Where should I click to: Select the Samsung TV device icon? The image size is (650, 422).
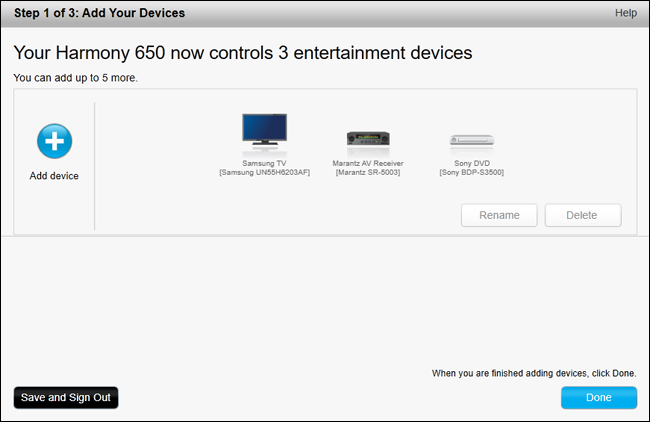[x=264, y=129]
